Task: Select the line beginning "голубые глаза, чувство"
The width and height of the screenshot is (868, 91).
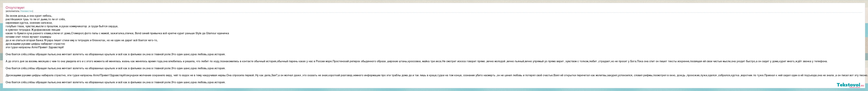Action: point(62,26)
